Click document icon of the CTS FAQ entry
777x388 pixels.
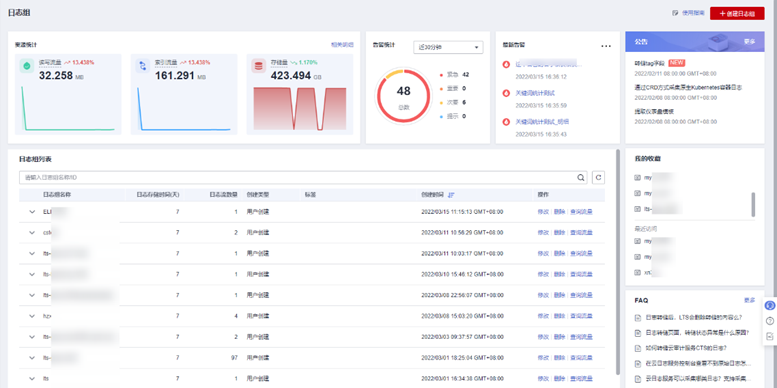tap(639, 348)
